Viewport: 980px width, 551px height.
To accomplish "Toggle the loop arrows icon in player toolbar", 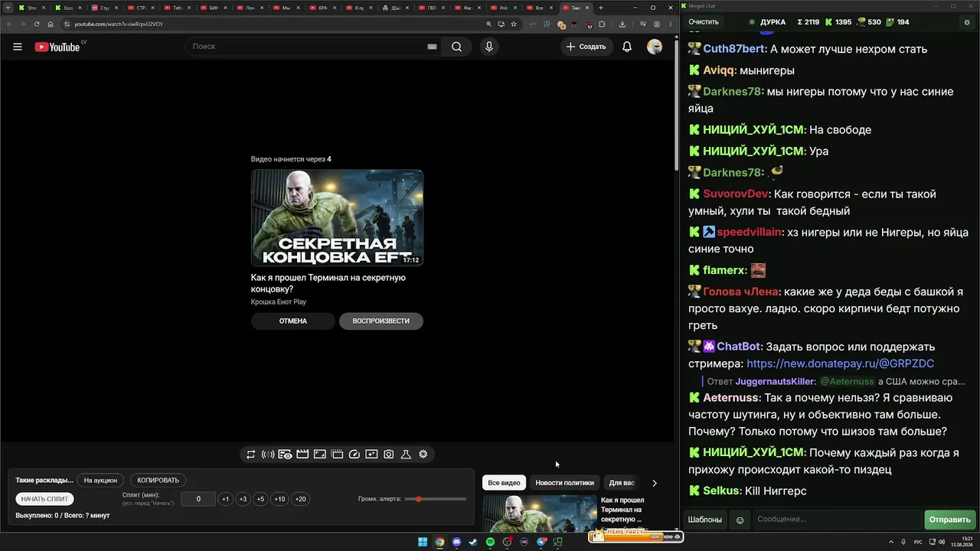I will coord(250,455).
